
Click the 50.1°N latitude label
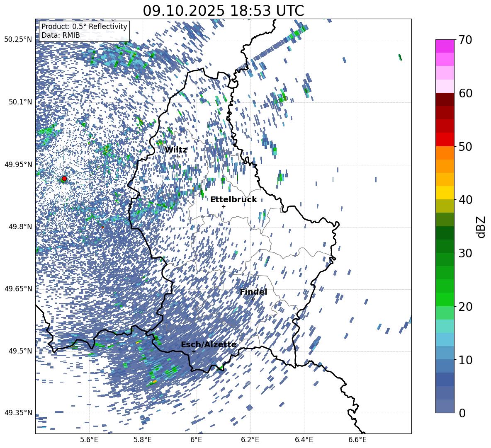click(20, 102)
